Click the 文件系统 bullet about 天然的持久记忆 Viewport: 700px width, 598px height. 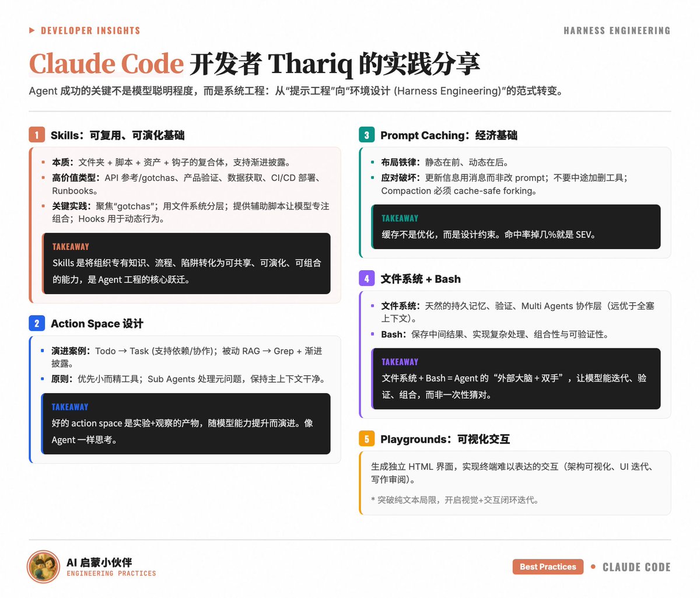(x=518, y=312)
